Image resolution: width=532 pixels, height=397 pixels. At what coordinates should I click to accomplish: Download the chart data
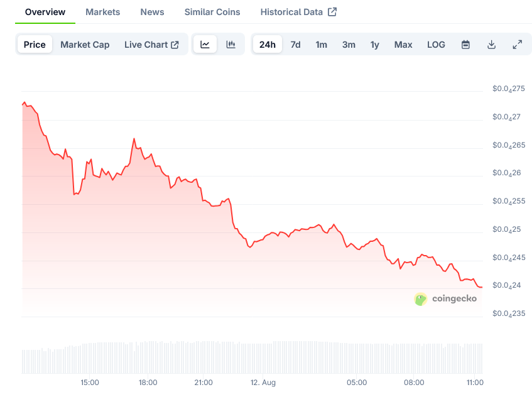pyautogui.click(x=491, y=45)
